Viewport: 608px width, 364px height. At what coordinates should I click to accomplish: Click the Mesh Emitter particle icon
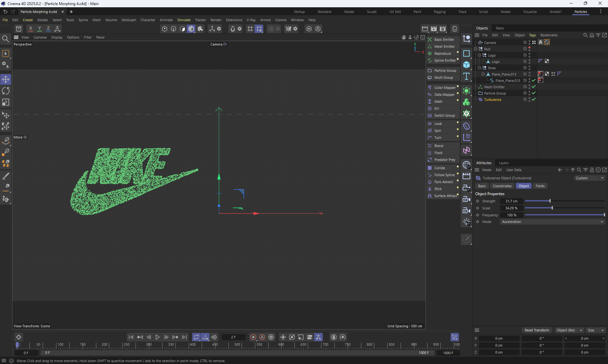pos(430,46)
